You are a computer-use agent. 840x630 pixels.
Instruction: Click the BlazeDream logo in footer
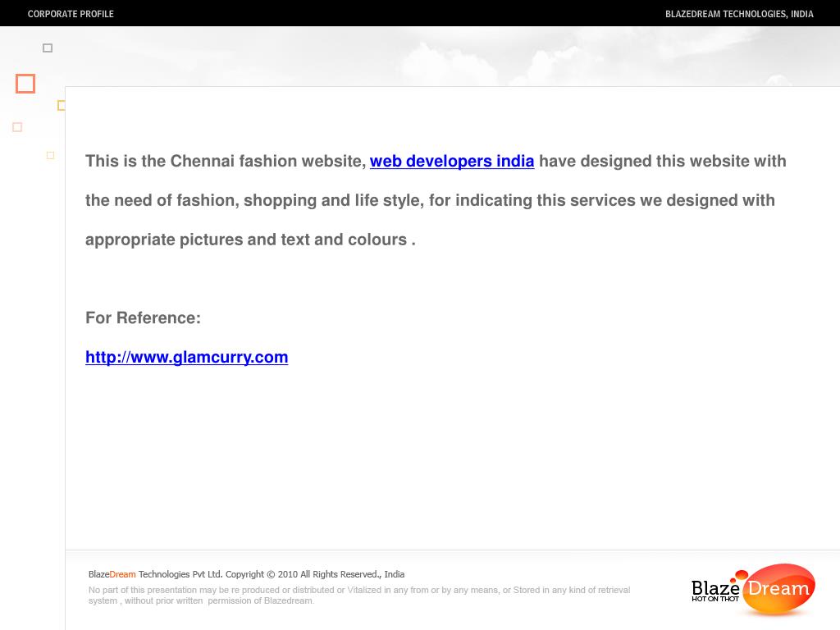(x=753, y=589)
